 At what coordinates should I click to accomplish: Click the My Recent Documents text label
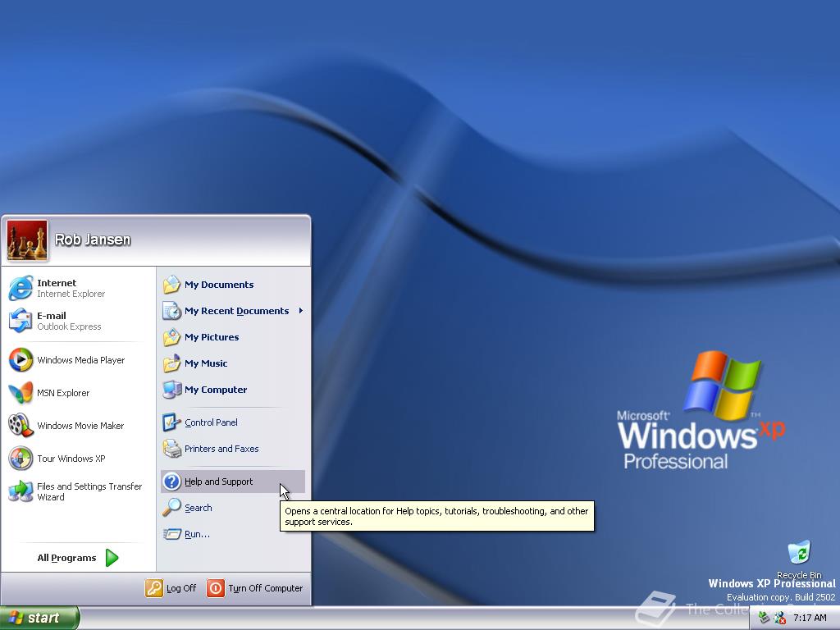[x=236, y=311]
